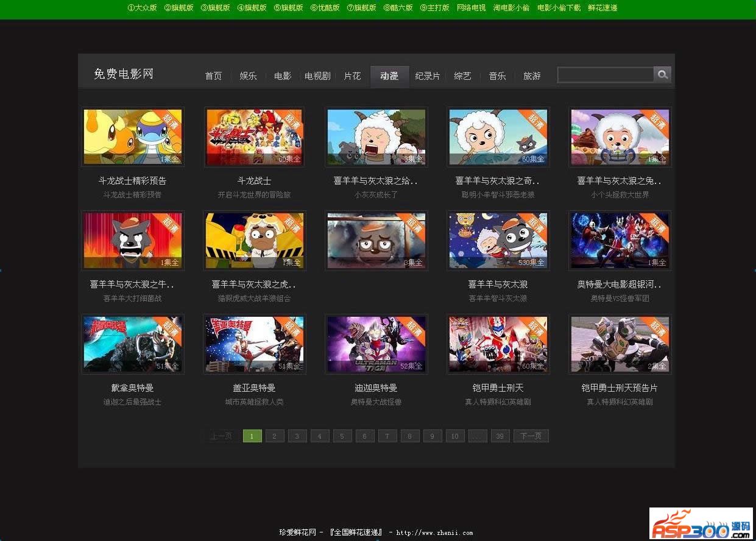Click the 喜羊羊与灰太狼 title link

[498, 285]
